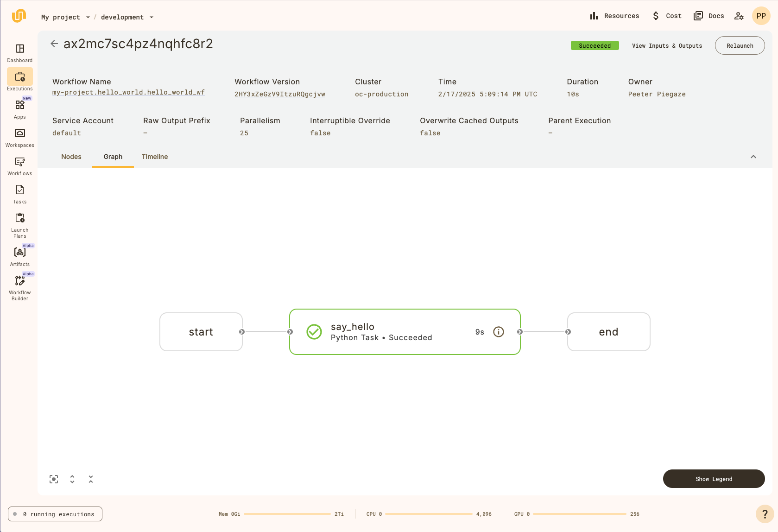Switch to the Nodes tab

(x=71, y=157)
